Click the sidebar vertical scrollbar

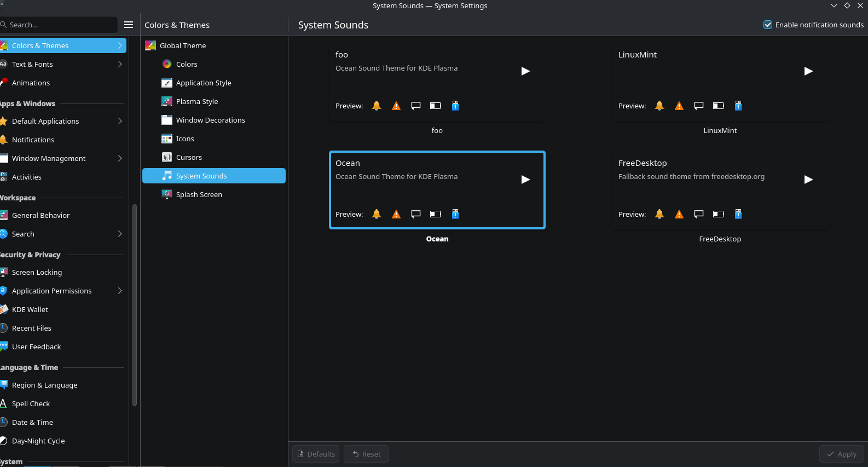point(135,304)
